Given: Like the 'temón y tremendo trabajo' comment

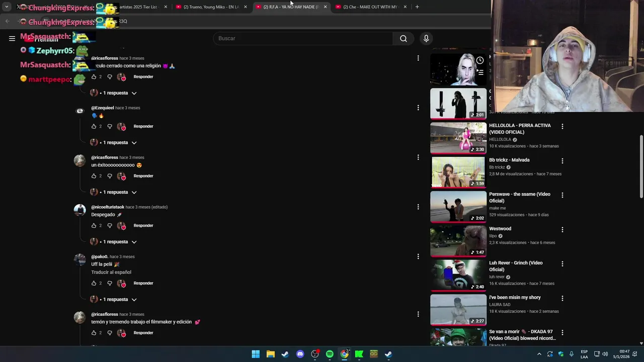Looking at the screenshot, I should [94, 333].
